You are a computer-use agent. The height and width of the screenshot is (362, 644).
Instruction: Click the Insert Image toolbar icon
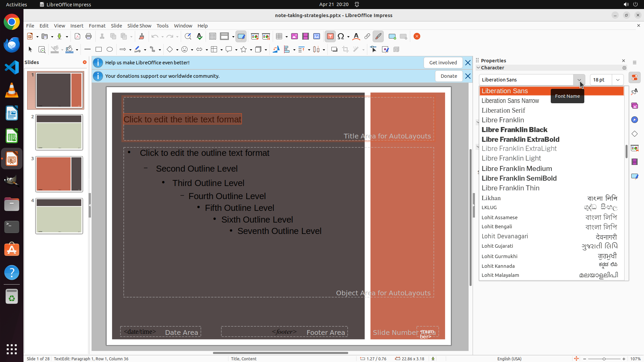(x=294, y=37)
